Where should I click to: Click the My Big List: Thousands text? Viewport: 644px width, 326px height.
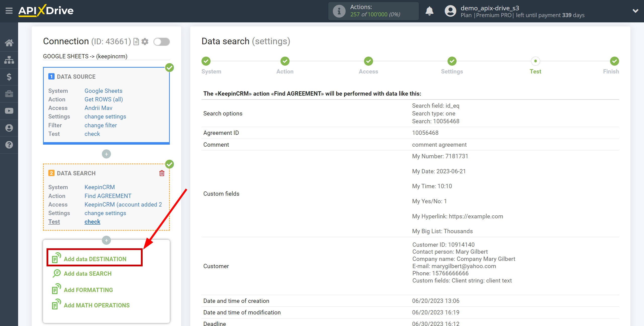(442, 231)
